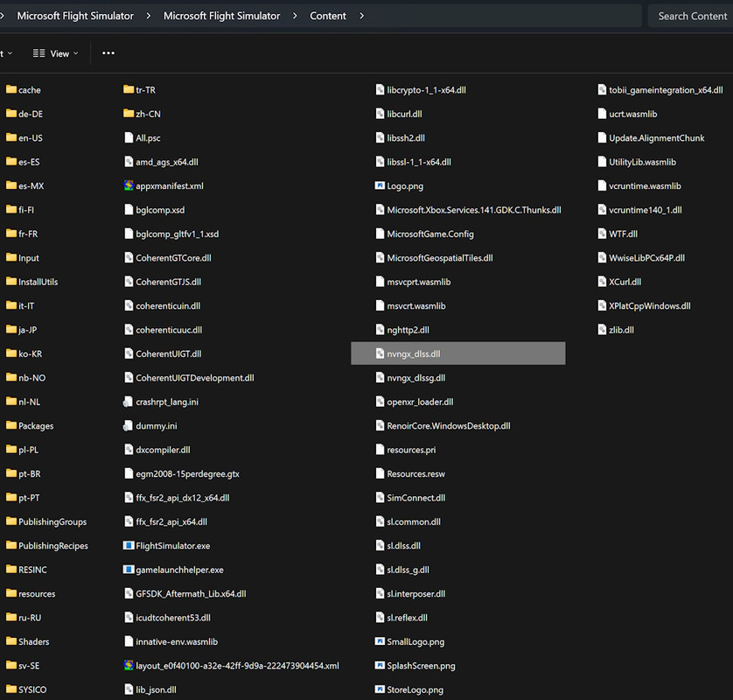Select CoherentUIGTDevelopment.dll file name
733x700 pixels.
pos(195,378)
